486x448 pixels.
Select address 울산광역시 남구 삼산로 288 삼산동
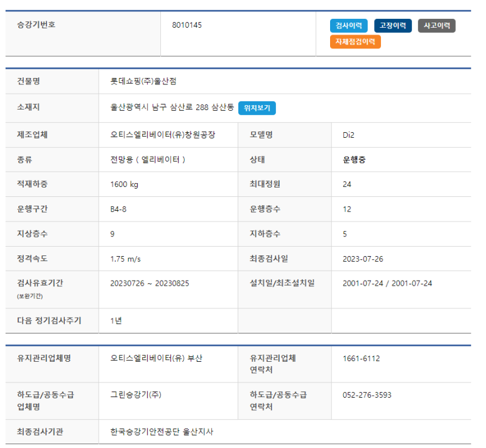click(172, 108)
